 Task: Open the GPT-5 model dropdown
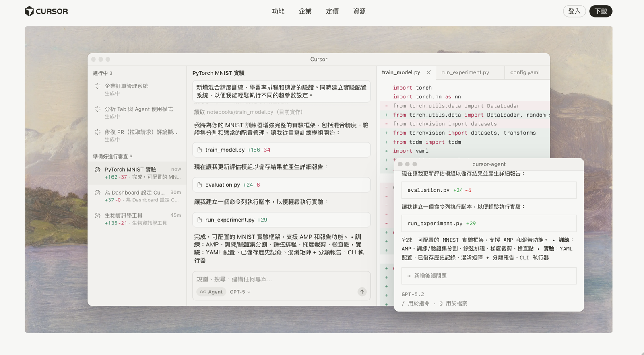240,292
